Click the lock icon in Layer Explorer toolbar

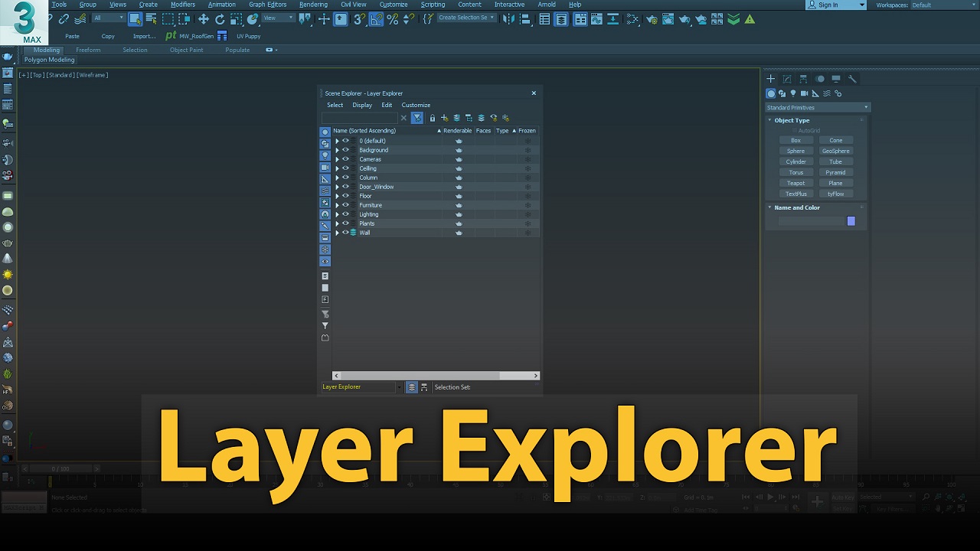point(433,118)
